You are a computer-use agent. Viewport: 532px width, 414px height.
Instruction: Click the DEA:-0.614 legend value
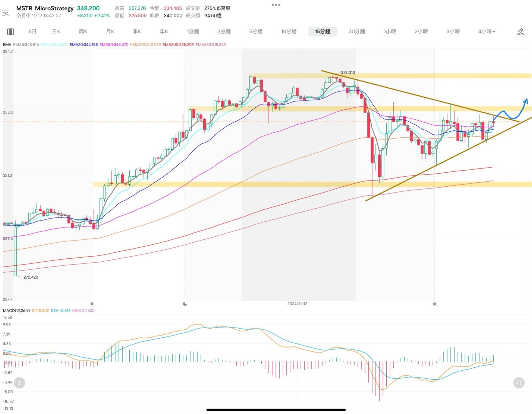point(61,311)
